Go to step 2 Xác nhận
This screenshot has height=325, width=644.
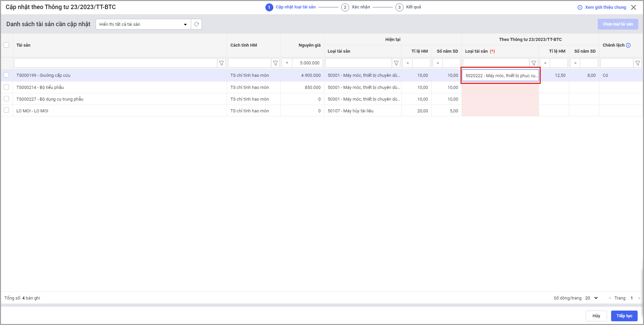(x=356, y=7)
